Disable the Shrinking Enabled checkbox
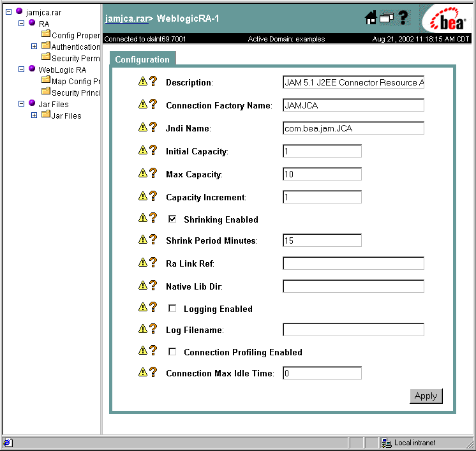 172,219
